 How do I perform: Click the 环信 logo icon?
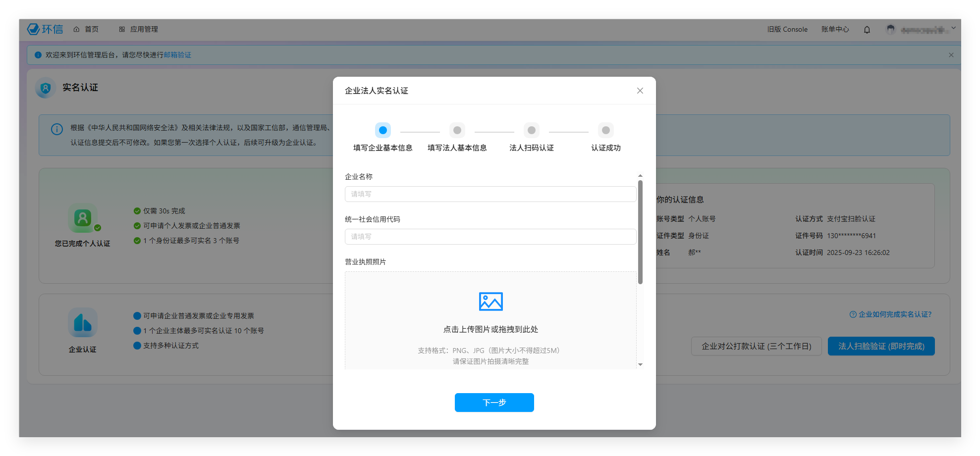click(34, 29)
